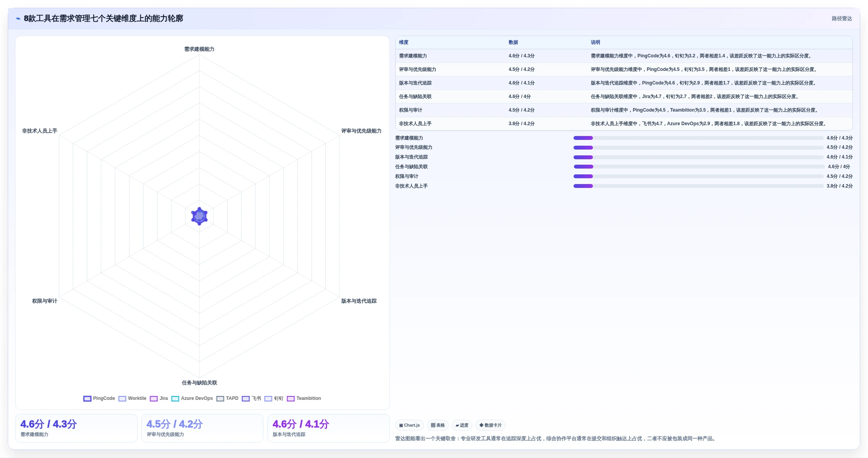Select the 版本与迭代追踪 table row
Image resolution: width=868 pixels, height=458 pixels.
624,83
